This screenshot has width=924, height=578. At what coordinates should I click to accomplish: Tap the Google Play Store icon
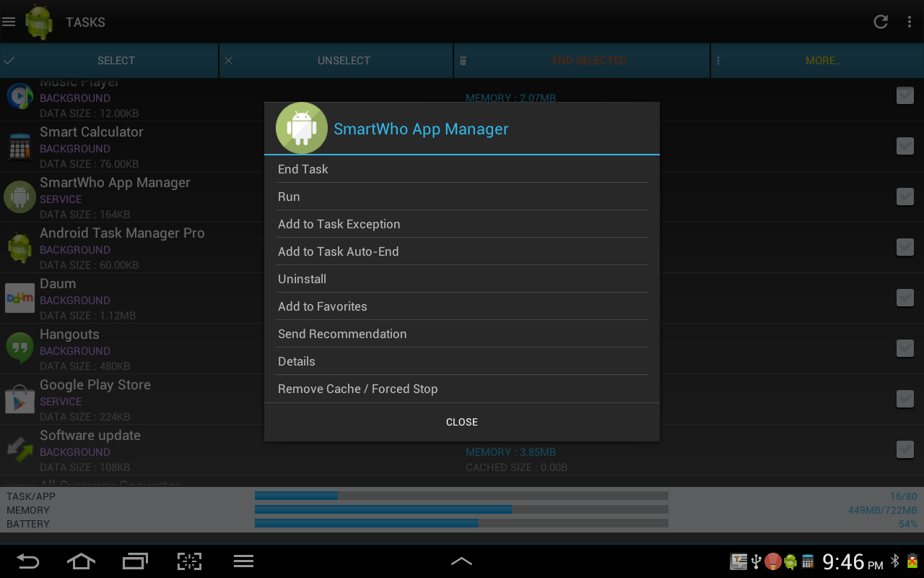(20, 399)
